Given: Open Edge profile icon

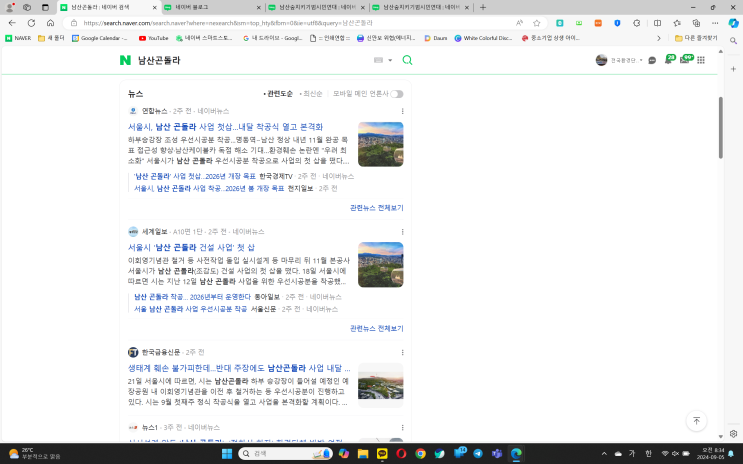Looking at the screenshot, I should 9,7.
